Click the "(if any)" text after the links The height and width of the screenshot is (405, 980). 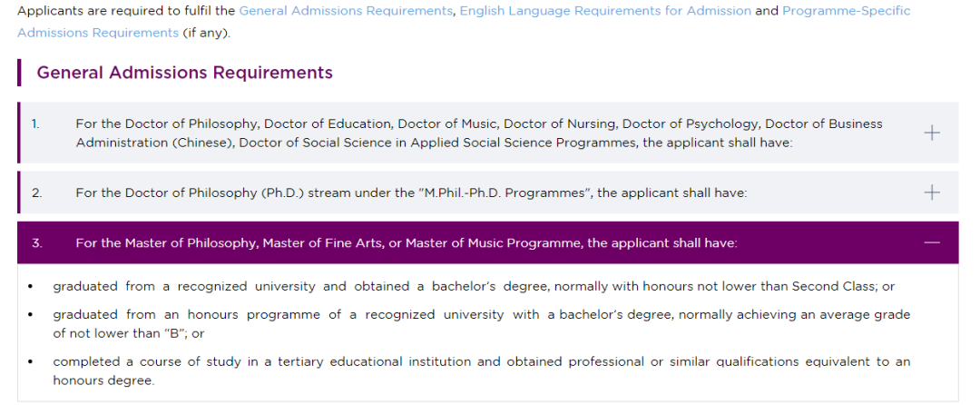(206, 33)
